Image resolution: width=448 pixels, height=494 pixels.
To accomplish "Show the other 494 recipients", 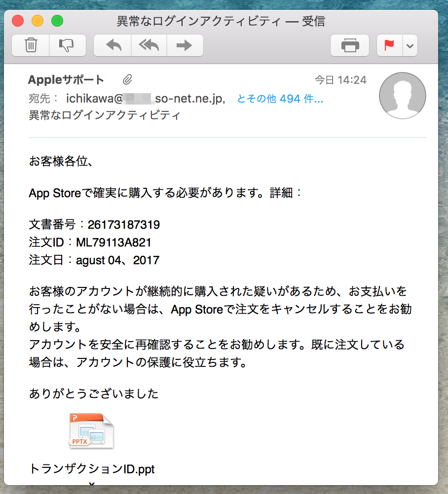I will [280, 99].
